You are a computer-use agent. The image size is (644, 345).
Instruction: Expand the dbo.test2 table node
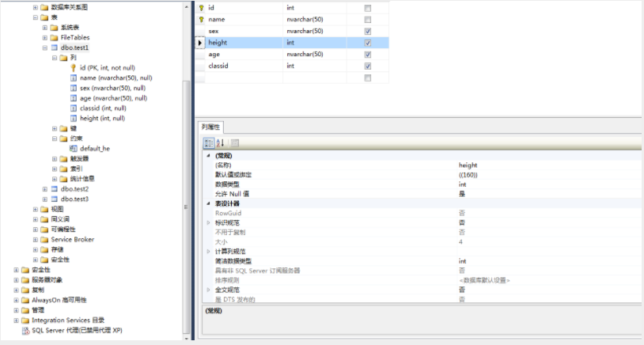click(45, 189)
